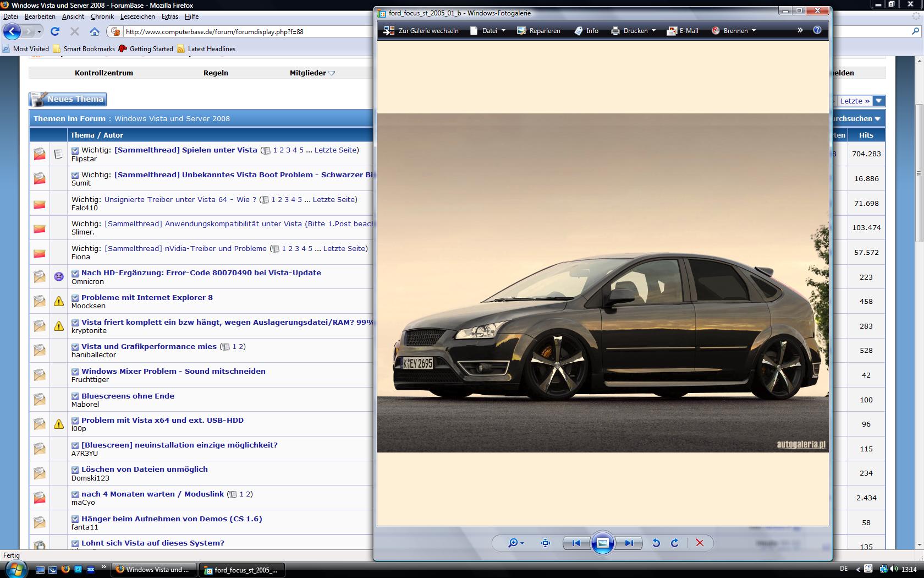The image size is (924, 578).
Task: Open the zoom magnifier control in Fotogalerie
Action: [x=515, y=543]
